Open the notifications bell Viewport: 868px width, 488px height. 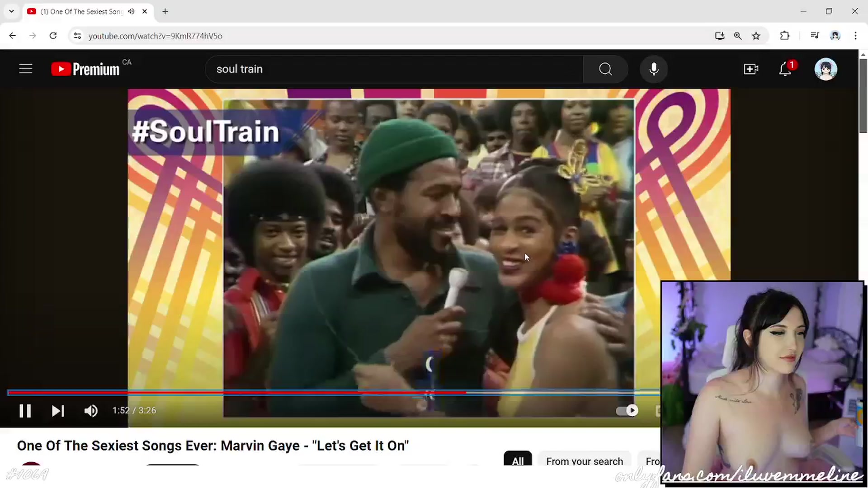tap(785, 69)
